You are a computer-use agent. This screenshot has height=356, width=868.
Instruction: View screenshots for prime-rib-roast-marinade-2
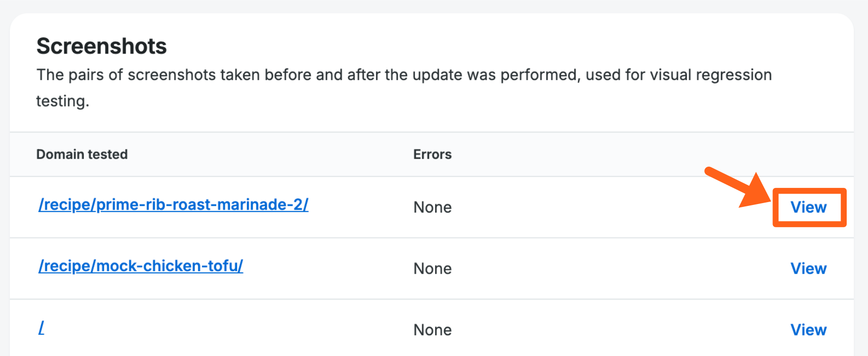tap(808, 207)
